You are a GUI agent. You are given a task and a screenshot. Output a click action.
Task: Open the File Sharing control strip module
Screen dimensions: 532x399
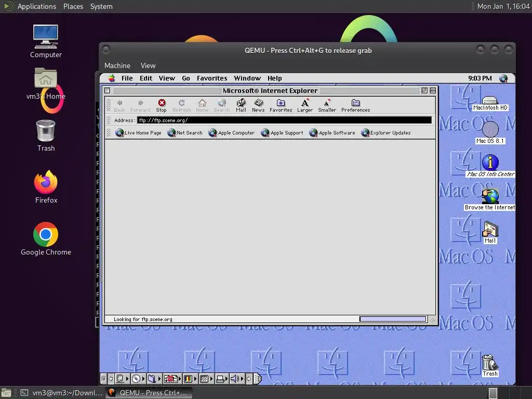[154, 379]
